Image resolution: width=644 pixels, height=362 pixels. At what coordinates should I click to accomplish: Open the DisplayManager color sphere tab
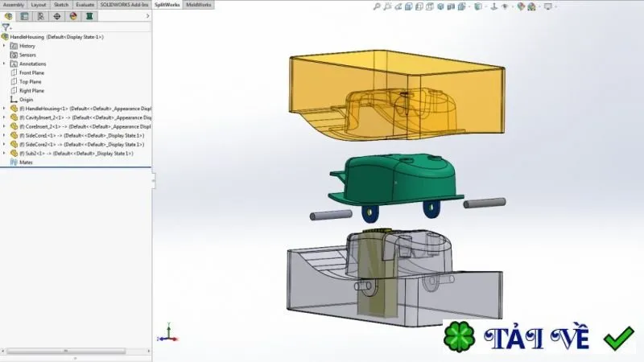(x=73, y=16)
